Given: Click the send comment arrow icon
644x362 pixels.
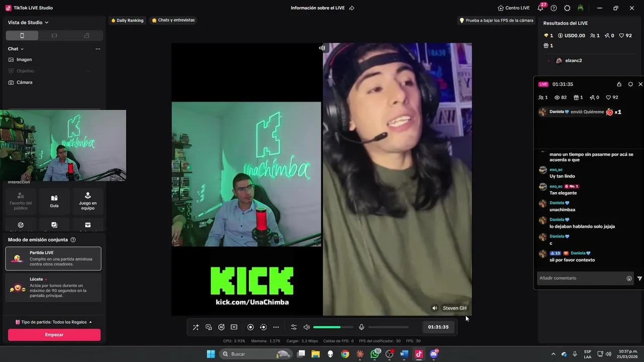Looking at the screenshot, I should coord(639,279).
